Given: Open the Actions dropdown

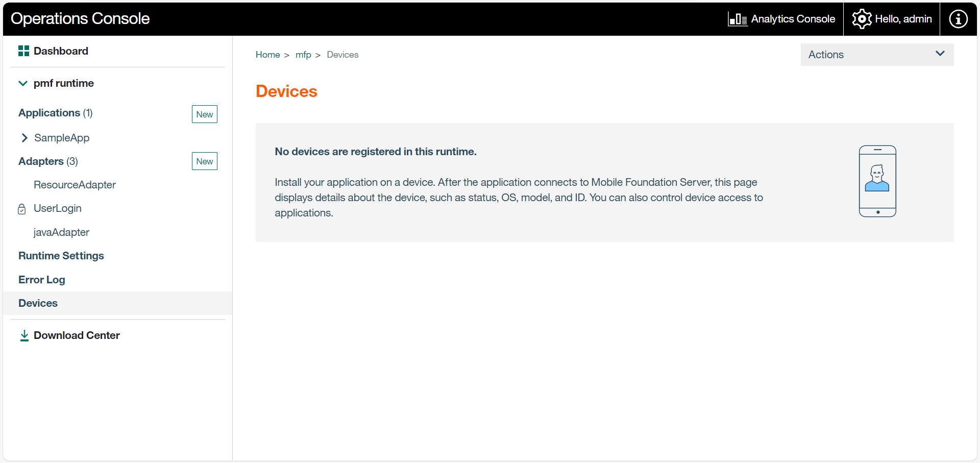Looking at the screenshot, I should coord(876,54).
